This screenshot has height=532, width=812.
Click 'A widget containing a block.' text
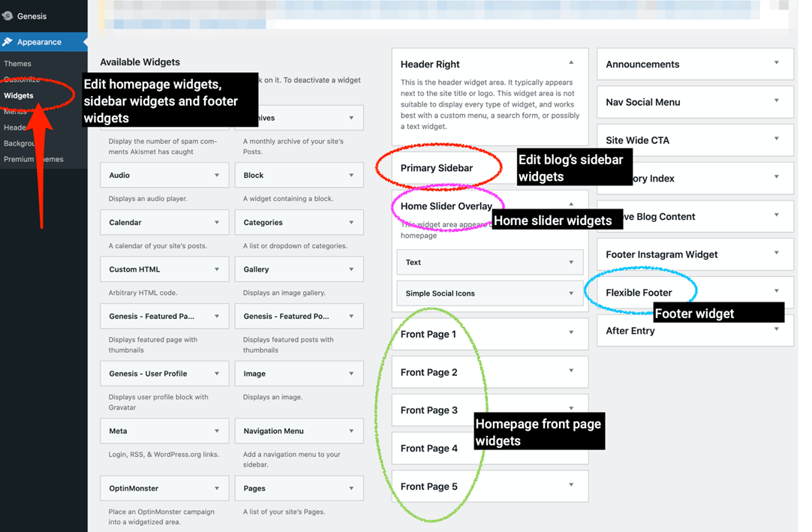click(288, 198)
